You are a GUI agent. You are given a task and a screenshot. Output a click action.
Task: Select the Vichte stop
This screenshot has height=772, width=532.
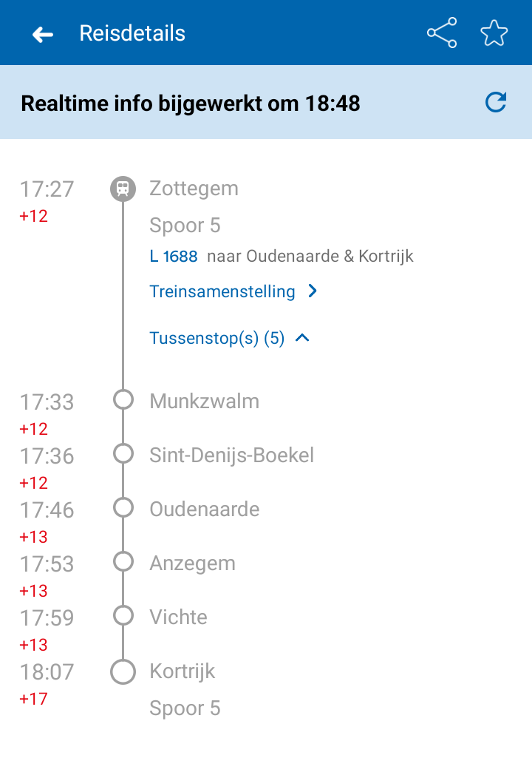click(x=178, y=617)
